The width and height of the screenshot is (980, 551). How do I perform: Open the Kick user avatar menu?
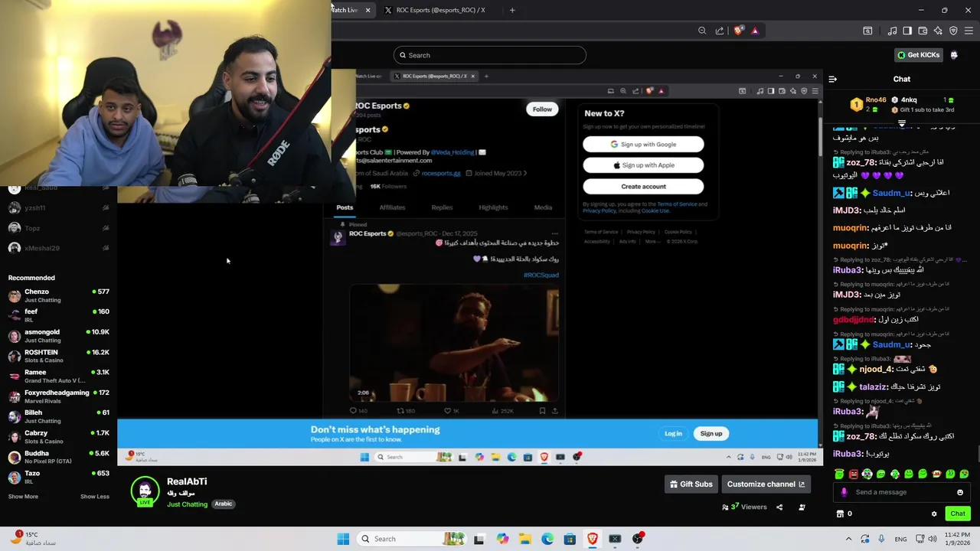pos(954,55)
